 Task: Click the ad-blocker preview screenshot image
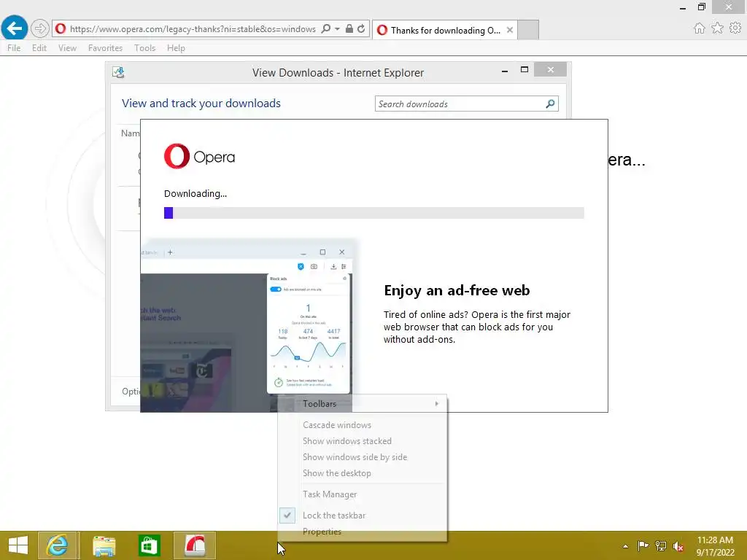(x=248, y=326)
